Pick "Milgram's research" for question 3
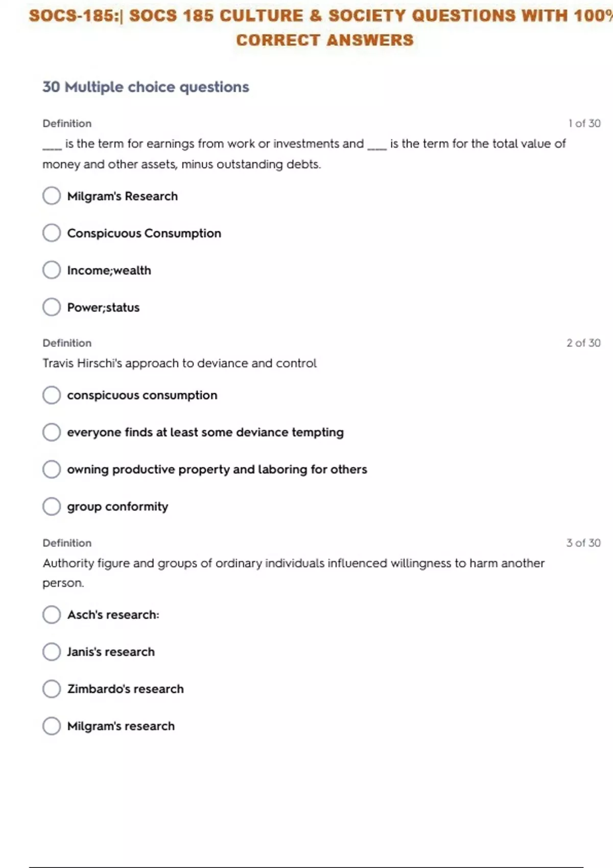The image size is (613, 868). pyautogui.click(x=52, y=726)
